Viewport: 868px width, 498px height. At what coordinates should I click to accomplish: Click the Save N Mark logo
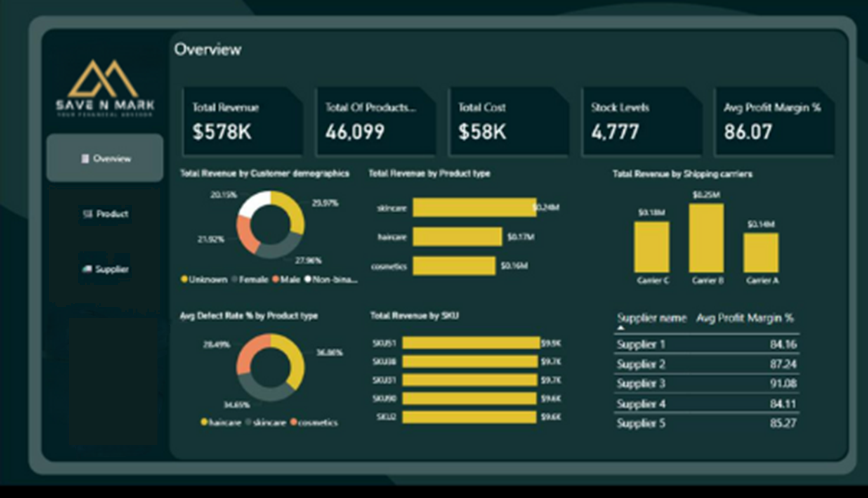pos(105,87)
